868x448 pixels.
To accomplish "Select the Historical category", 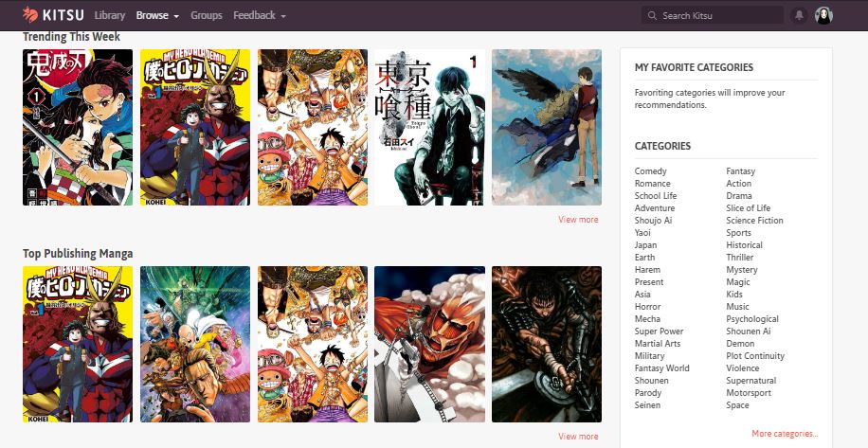I will click(744, 245).
